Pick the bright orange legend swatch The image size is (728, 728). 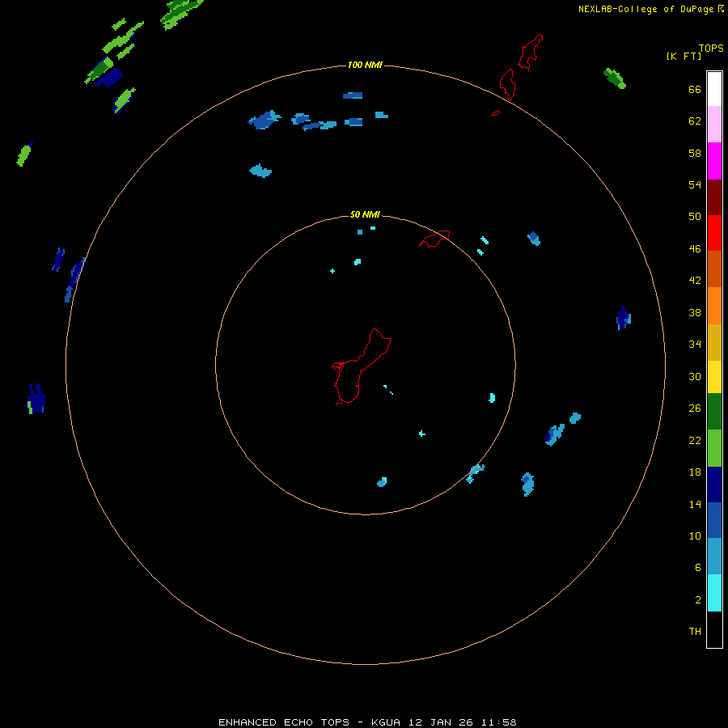(714, 306)
